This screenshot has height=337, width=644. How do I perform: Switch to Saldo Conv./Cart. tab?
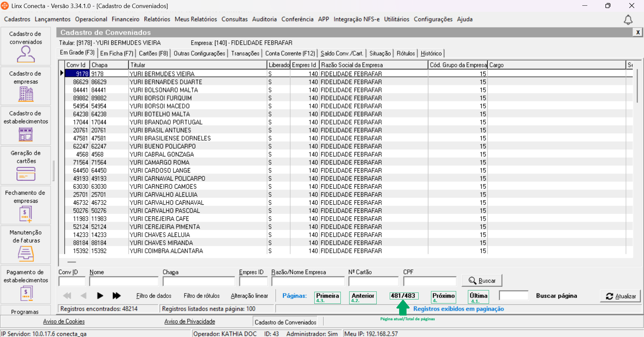[342, 53]
